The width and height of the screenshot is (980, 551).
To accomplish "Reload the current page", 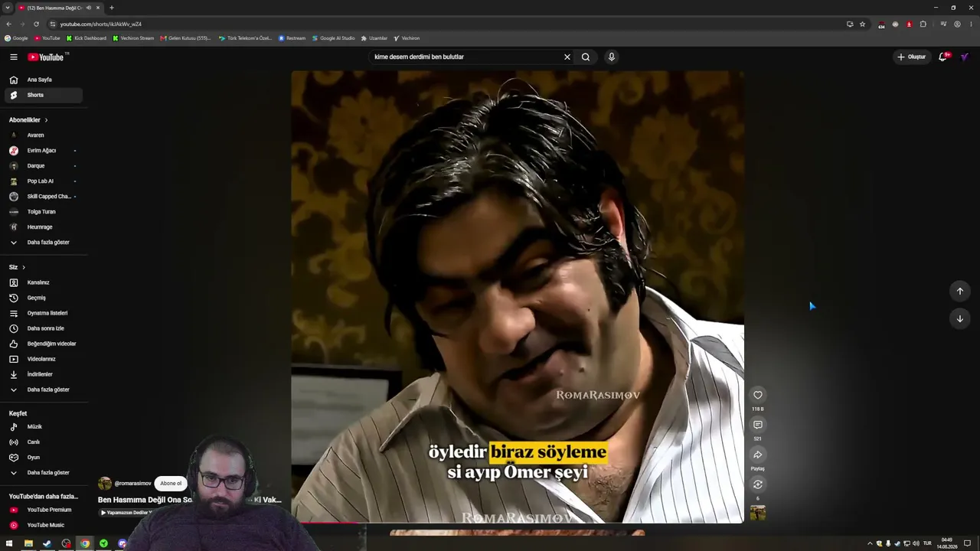I will 36,24.
